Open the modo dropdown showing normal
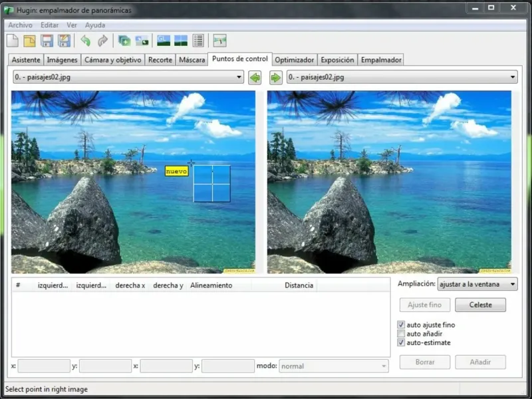Screen dimensions: 532x399 334,366
